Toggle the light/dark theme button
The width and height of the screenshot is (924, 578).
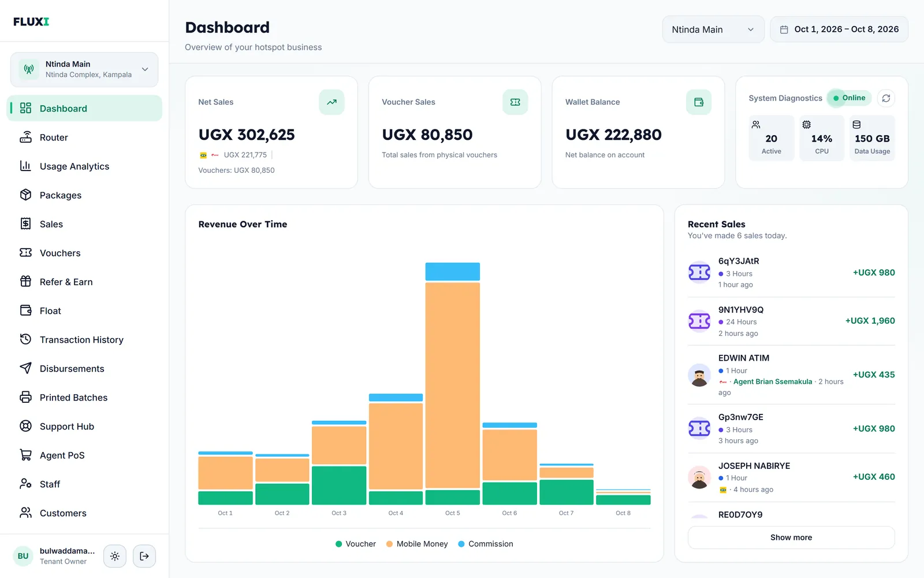(115, 556)
